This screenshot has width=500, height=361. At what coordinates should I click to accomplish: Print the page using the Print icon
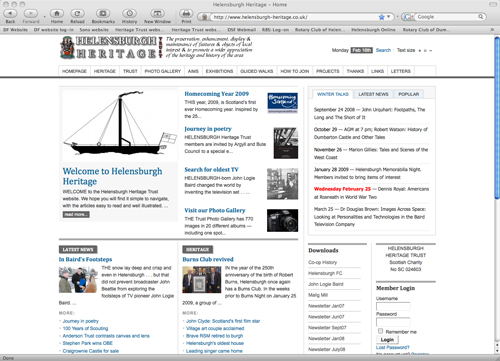point(186,13)
